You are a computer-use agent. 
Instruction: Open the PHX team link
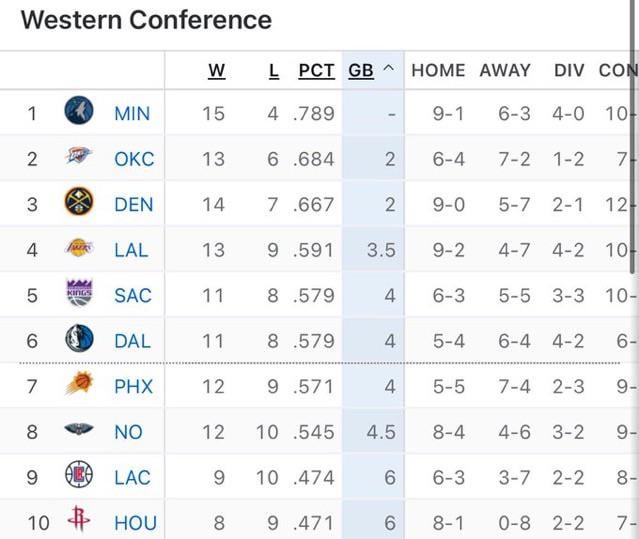point(133,386)
